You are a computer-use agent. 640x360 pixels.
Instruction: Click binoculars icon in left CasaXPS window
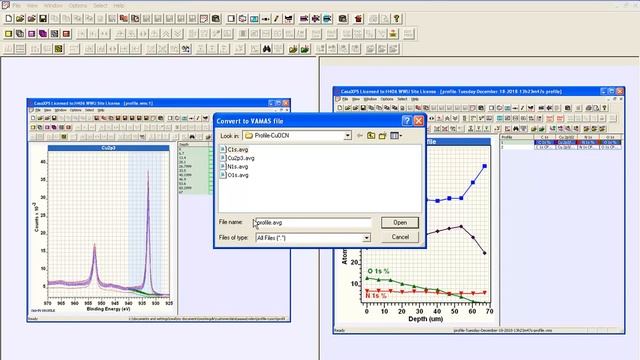(192, 136)
